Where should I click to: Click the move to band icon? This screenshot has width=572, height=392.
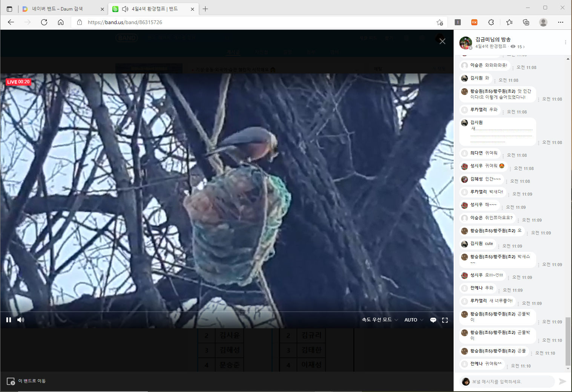point(11,381)
